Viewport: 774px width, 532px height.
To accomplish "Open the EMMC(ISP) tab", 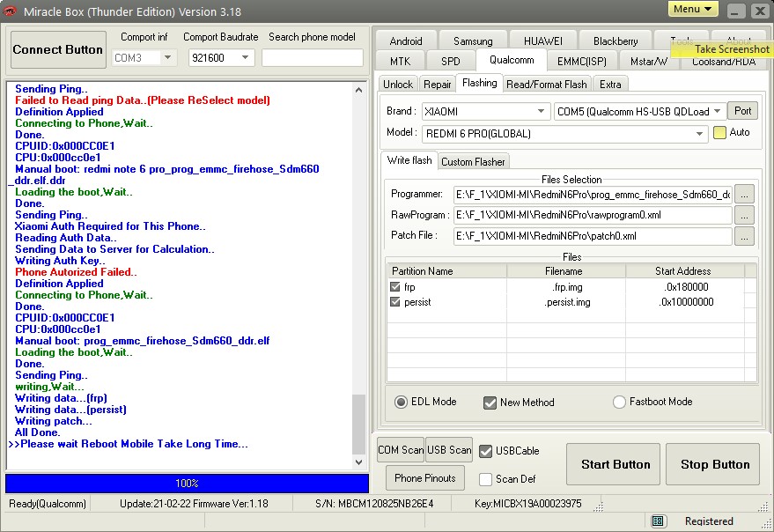I will point(581,62).
